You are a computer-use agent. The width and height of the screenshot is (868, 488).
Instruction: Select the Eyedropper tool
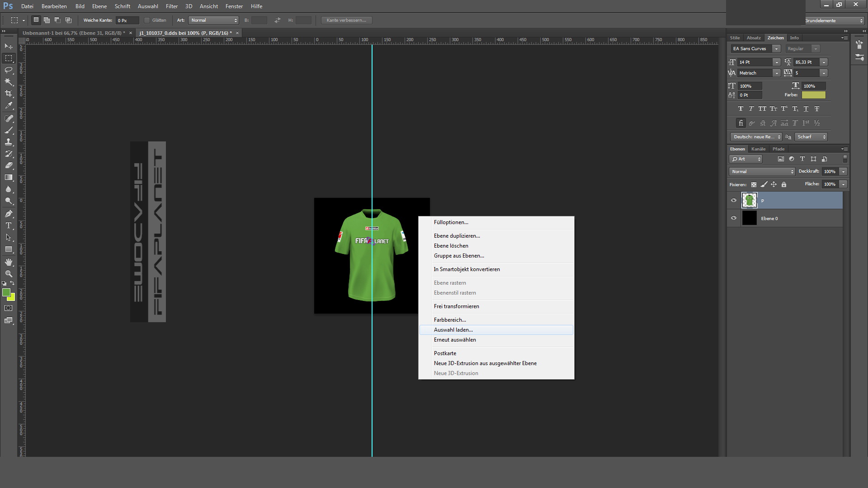[9, 106]
